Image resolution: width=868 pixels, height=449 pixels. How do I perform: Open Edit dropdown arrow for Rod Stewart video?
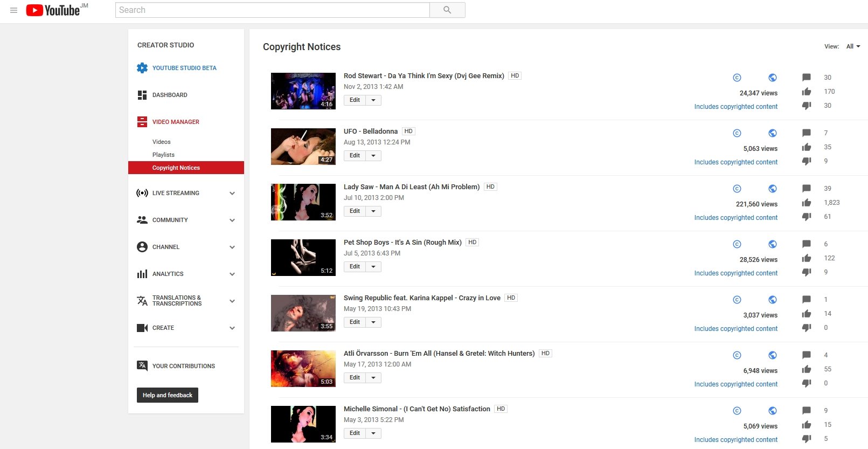pyautogui.click(x=373, y=100)
